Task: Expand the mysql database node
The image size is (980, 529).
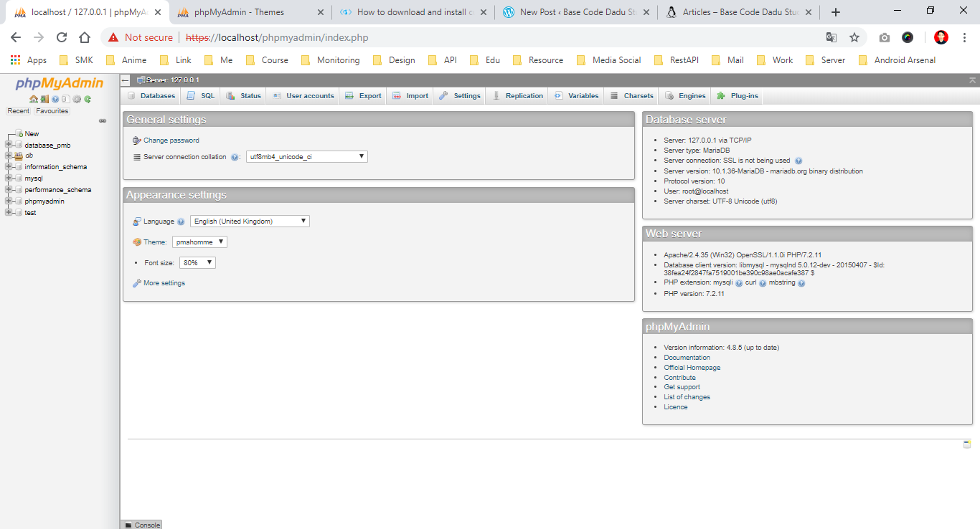Action: tap(9, 178)
